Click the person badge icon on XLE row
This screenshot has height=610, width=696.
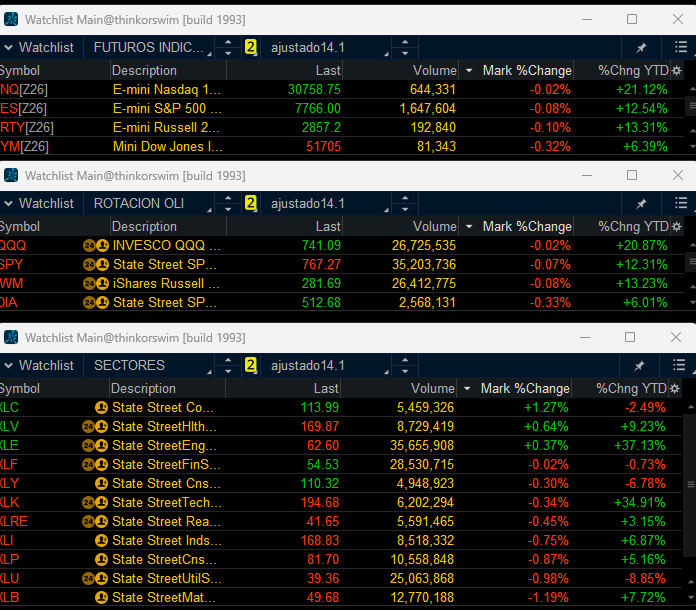coord(102,446)
